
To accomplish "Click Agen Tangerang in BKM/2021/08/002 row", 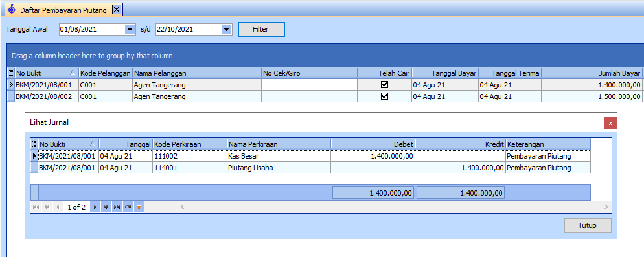I will (x=197, y=96).
